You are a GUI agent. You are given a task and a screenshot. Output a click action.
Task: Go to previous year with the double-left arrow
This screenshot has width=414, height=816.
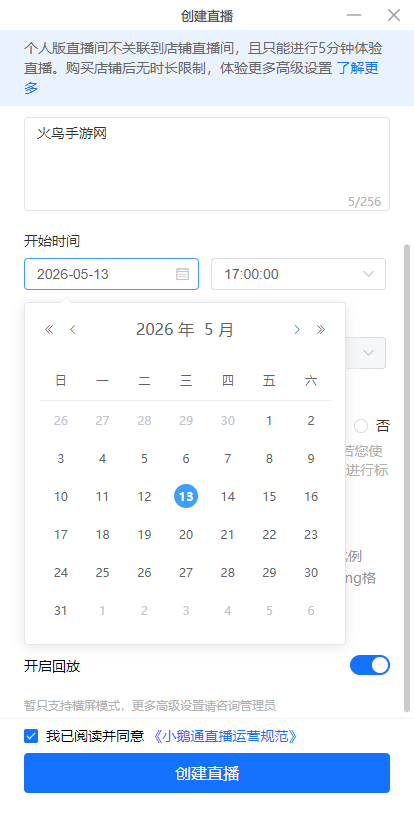[49, 329]
